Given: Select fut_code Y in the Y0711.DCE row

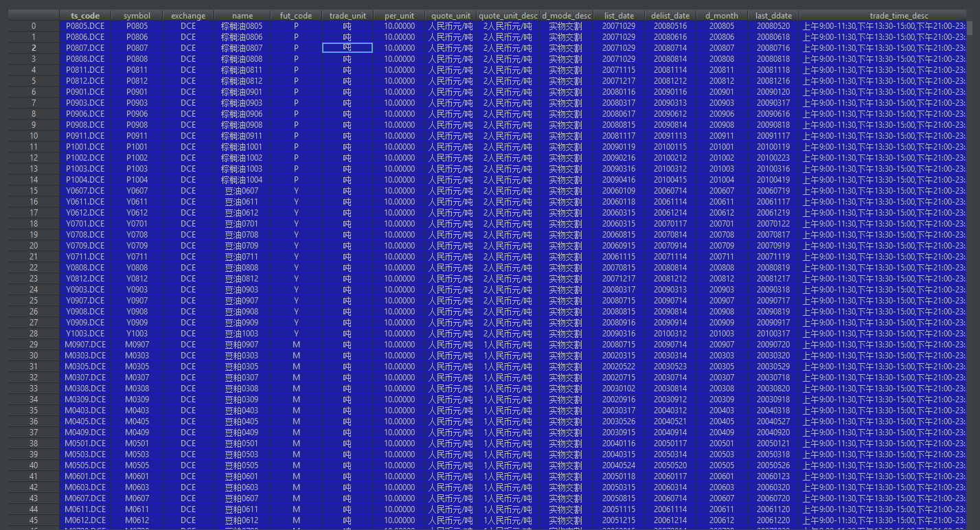Looking at the screenshot, I should pos(296,257).
